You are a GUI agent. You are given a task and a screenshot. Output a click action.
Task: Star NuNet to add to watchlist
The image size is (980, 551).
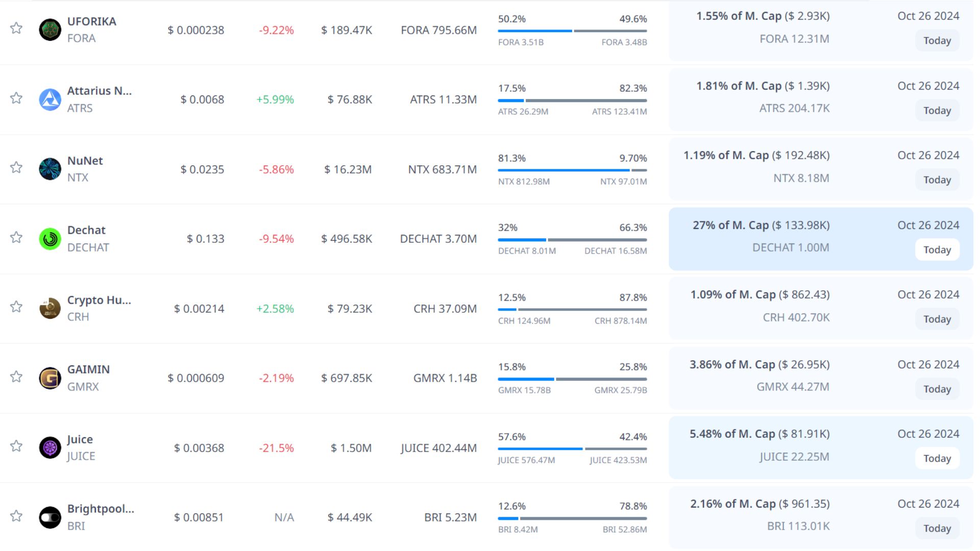(x=16, y=167)
